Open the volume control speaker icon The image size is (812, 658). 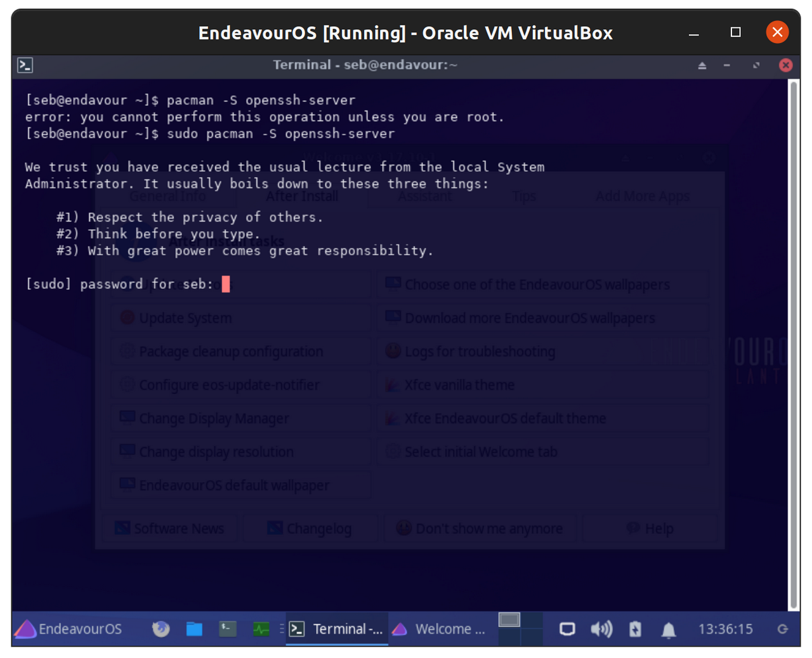pyautogui.click(x=601, y=629)
